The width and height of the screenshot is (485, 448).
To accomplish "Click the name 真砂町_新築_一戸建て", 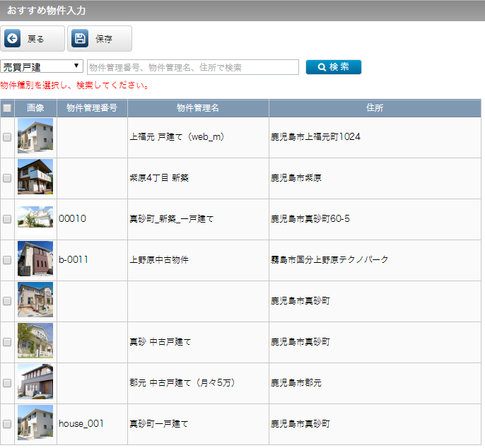I will tap(171, 219).
